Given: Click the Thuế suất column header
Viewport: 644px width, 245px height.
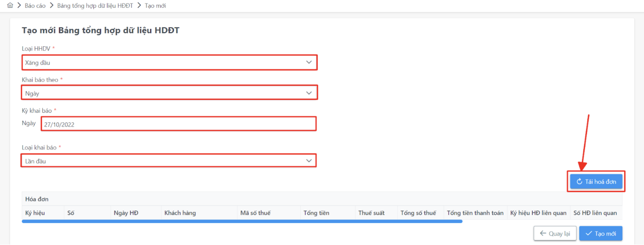Looking at the screenshot, I should (371, 213).
